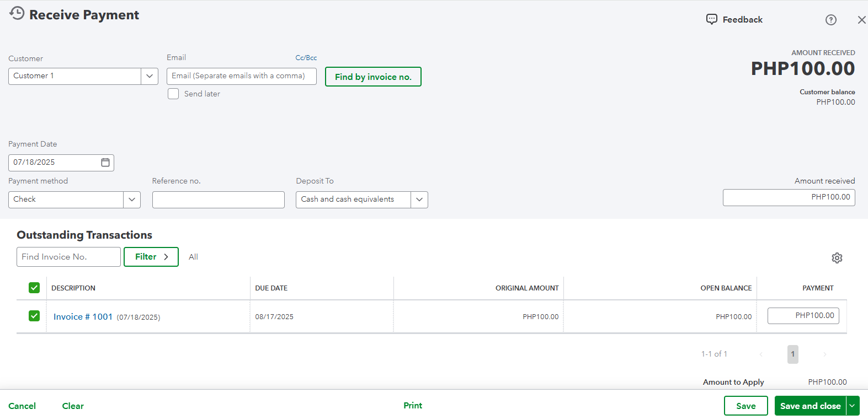The height and width of the screenshot is (420, 868).
Task: Click the Feedback label
Action: (x=743, y=19)
